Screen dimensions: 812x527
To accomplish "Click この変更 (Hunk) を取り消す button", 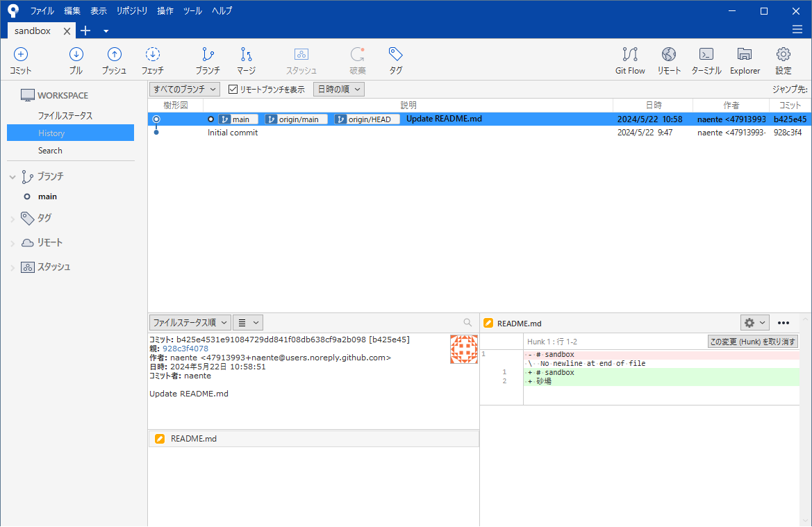I will click(x=752, y=341).
